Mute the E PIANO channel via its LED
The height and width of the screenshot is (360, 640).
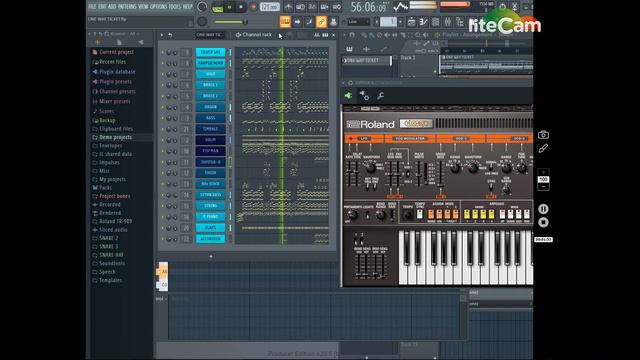pos(163,217)
